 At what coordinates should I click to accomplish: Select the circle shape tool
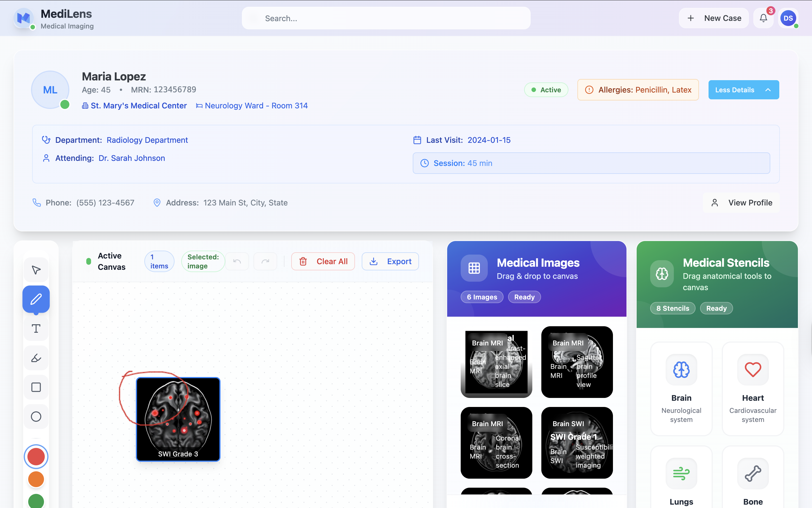tap(36, 417)
